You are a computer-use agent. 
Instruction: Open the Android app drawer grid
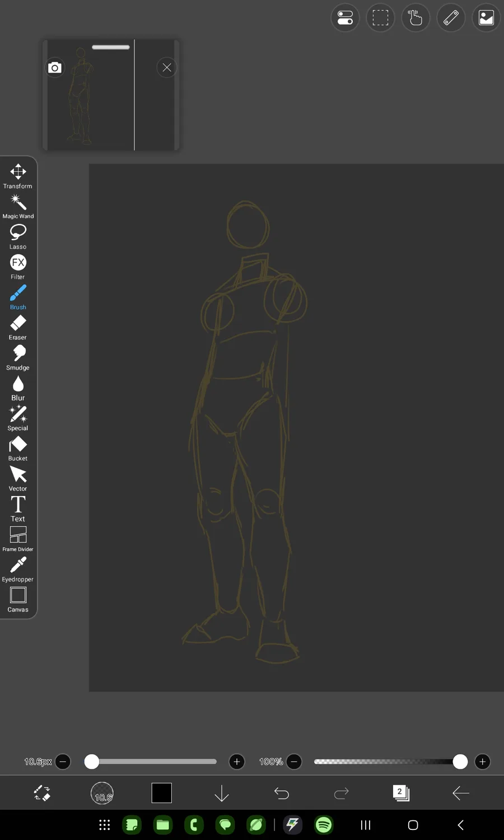[105, 825]
